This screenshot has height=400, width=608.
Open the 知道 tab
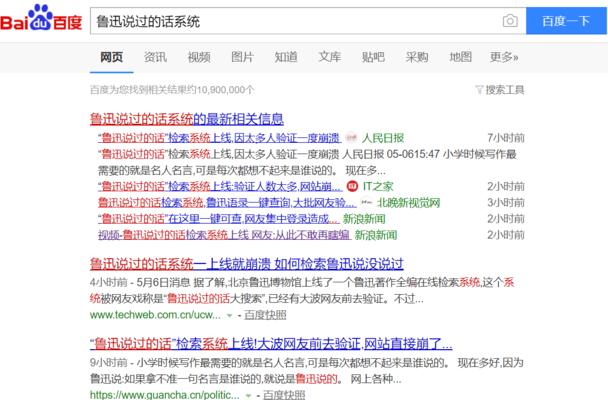(286, 57)
